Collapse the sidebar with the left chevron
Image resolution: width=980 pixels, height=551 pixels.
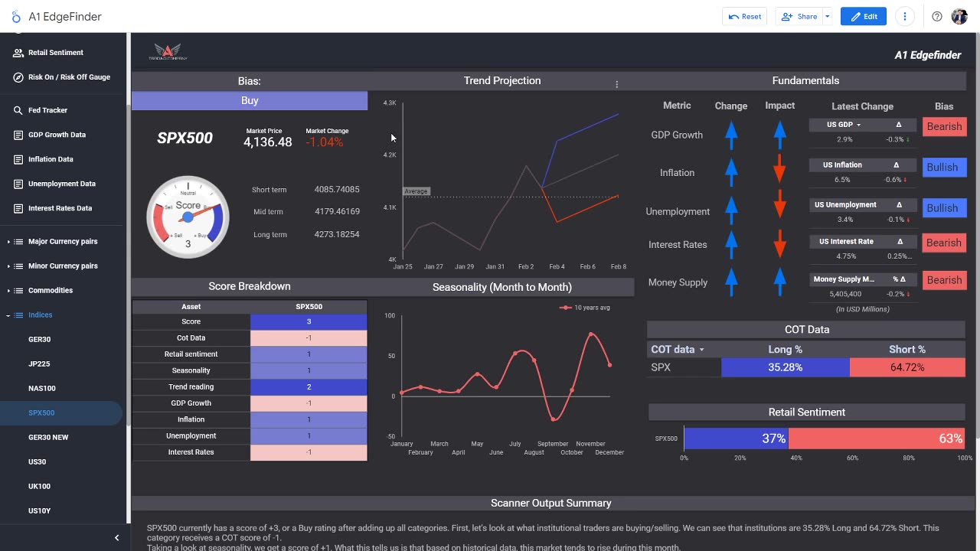point(116,538)
